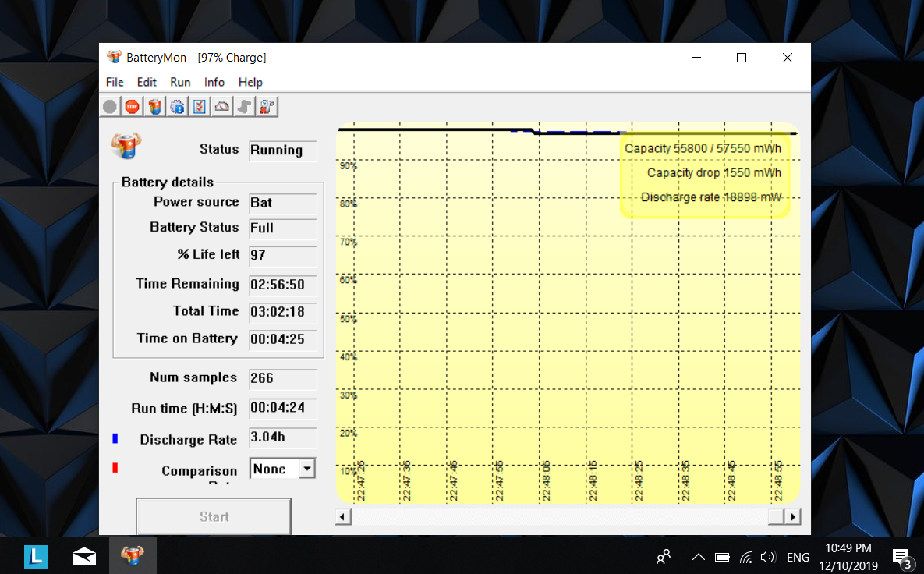Open the File menu
Image resolution: width=924 pixels, height=574 pixels.
tap(115, 82)
